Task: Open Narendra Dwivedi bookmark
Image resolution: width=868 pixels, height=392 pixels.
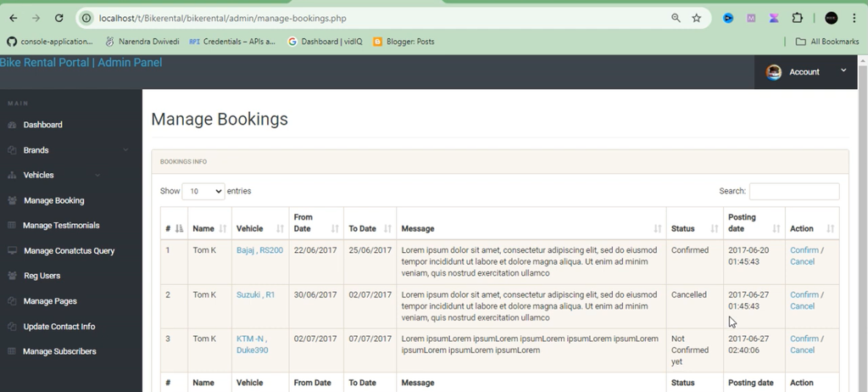Action: click(142, 42)
